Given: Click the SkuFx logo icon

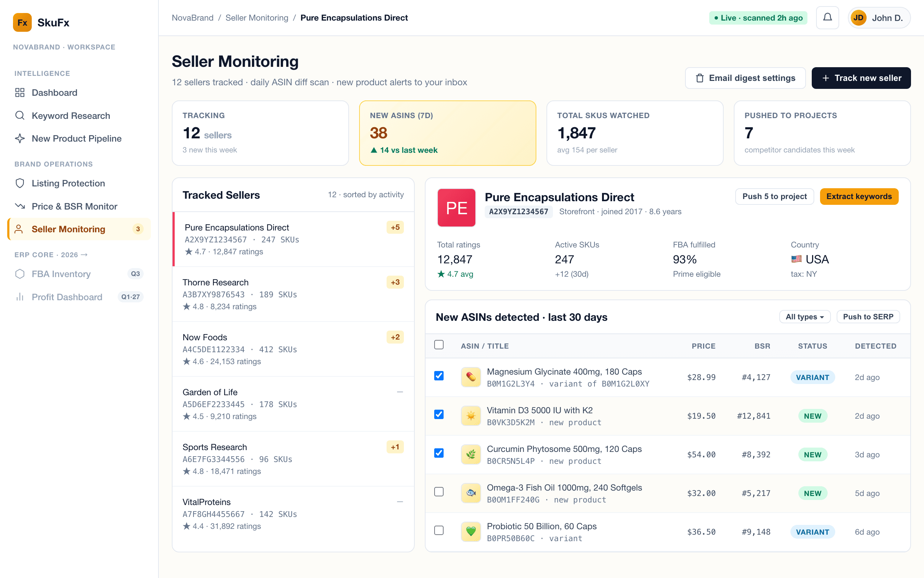Looking at the screenshot, I should pyautogui.click(x=22, y=22).
